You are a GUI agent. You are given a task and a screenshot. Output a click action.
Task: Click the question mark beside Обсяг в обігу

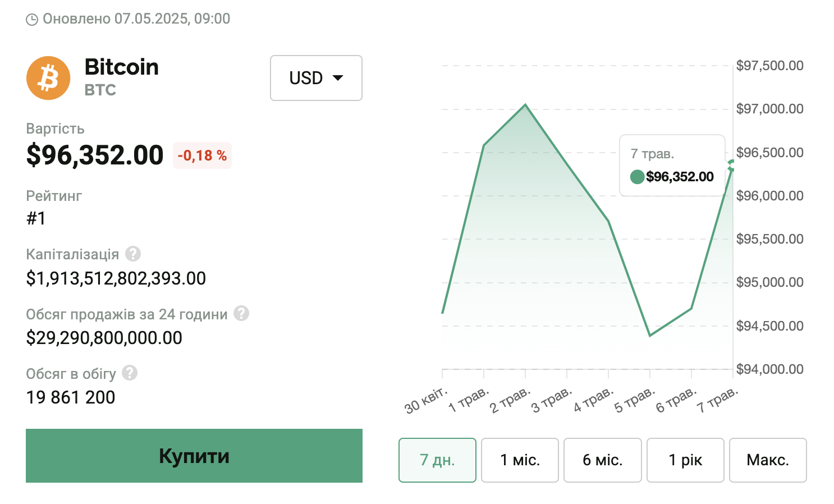coord(130,373)
